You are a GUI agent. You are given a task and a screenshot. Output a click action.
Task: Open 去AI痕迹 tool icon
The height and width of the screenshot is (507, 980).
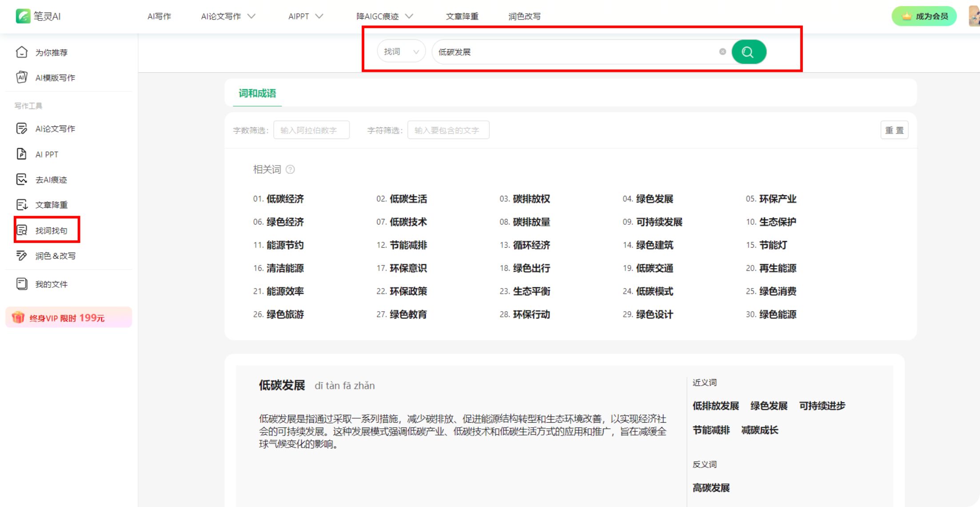21,179
